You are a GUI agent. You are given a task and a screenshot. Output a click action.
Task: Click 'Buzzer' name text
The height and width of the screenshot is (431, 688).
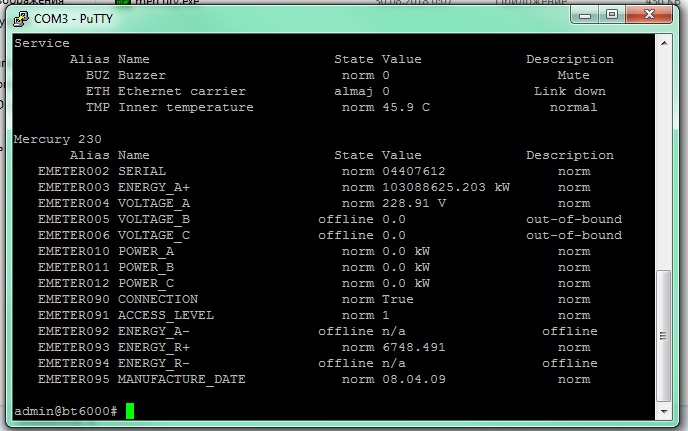click(142, 75)
